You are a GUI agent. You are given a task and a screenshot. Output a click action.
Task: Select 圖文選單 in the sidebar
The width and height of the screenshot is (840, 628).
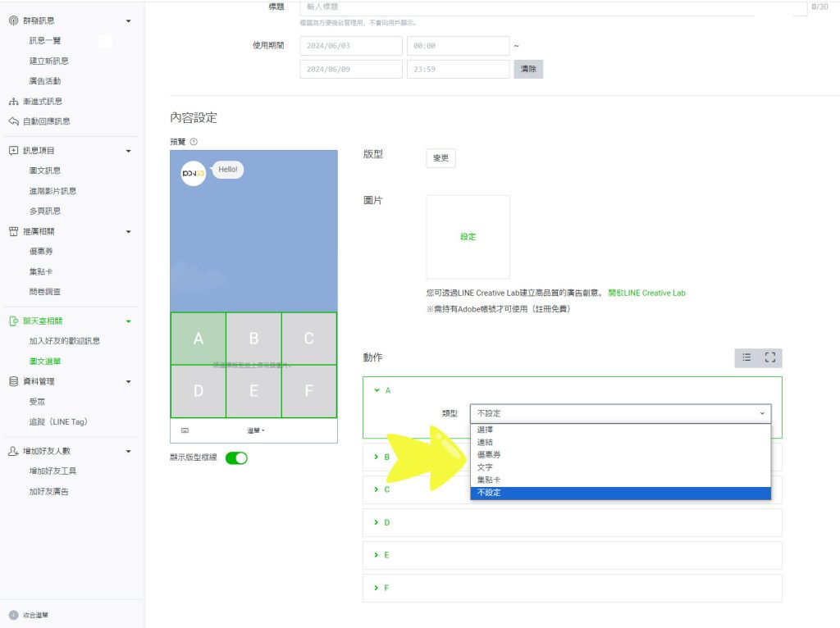point(45,361)
